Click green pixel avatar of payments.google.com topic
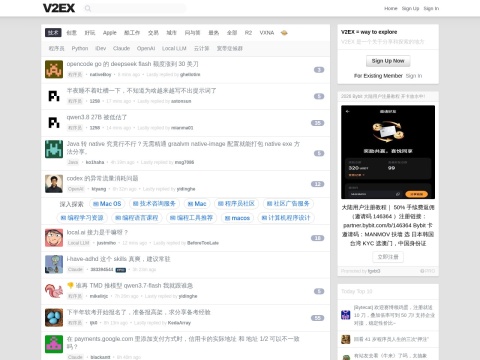The image size is (480, 360). point(54,344)
